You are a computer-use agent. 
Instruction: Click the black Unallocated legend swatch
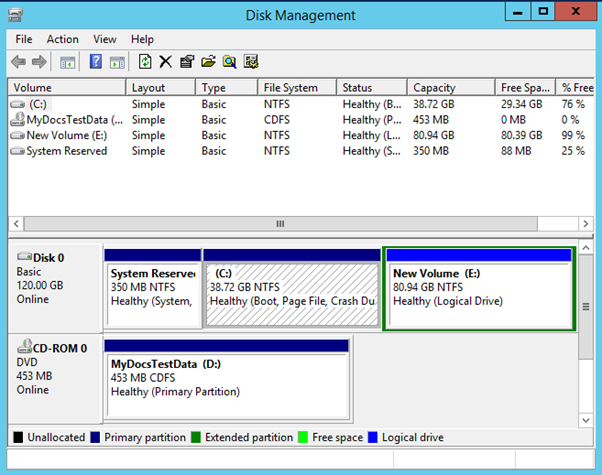pyautogui.click(x=18, y=437)
